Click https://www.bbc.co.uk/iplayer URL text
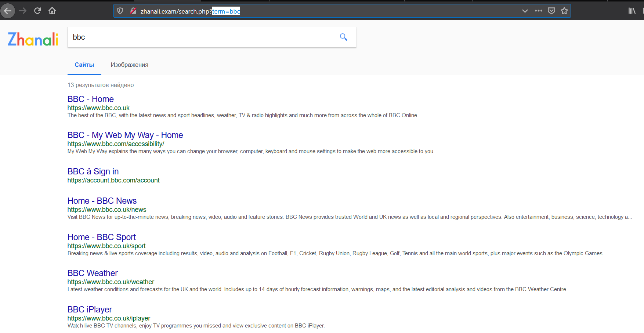The height and width of the screenshot is (333, 644). pyautogui.click(x=109, y=318)
